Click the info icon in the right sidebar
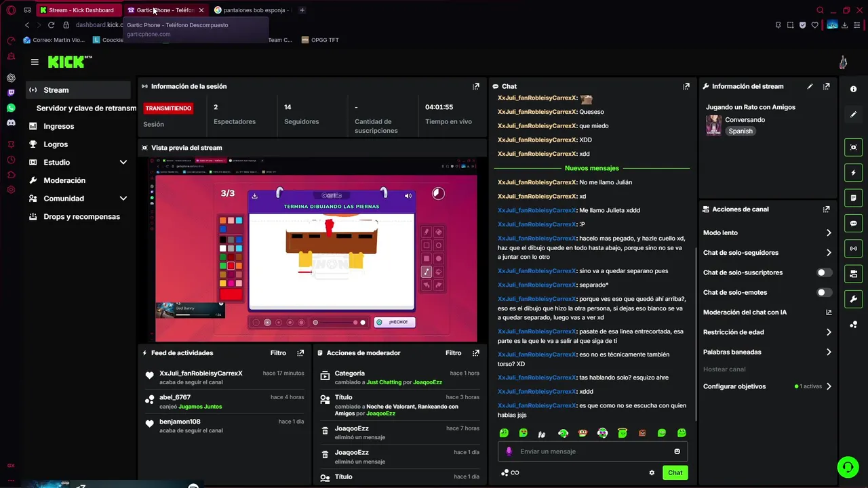This screenshot has height=488, width=868. coord(853,89)
